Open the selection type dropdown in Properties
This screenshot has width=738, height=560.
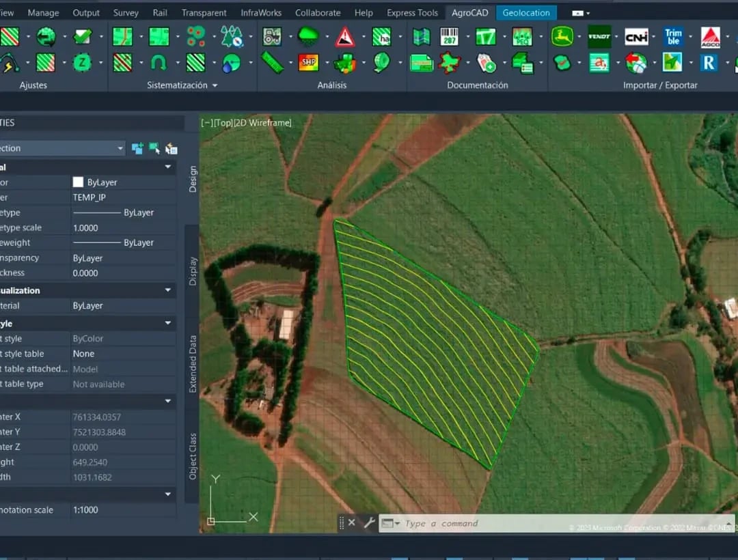click(x=120, y=148)
